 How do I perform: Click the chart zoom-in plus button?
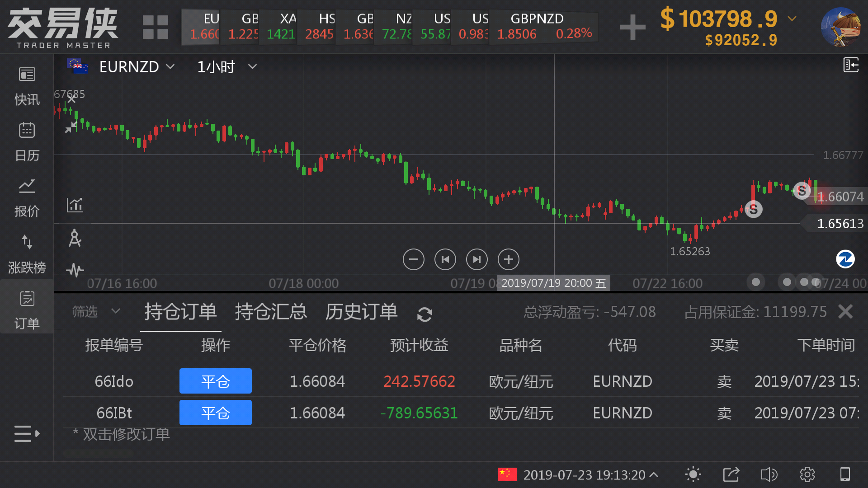tap(508, 259)
